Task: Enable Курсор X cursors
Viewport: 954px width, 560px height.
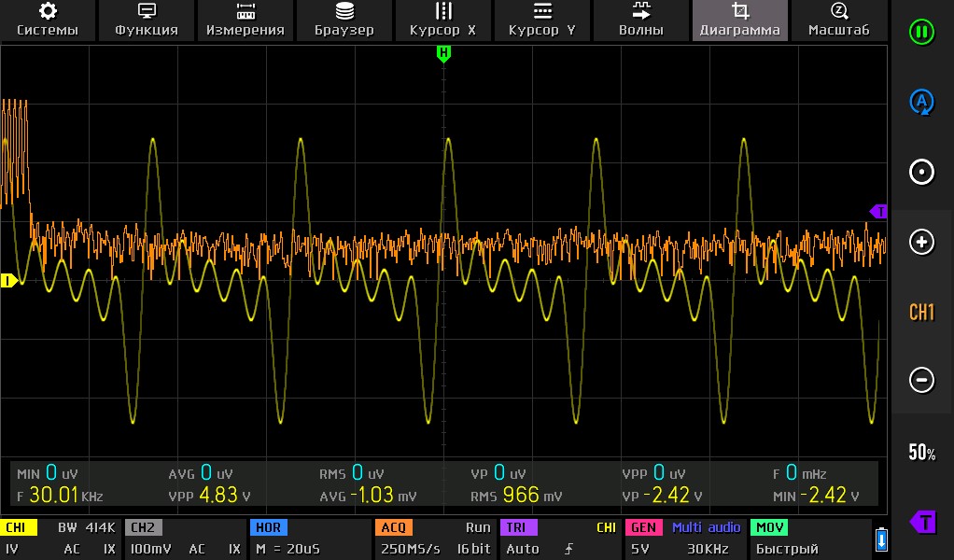Action: pos(443,20)
